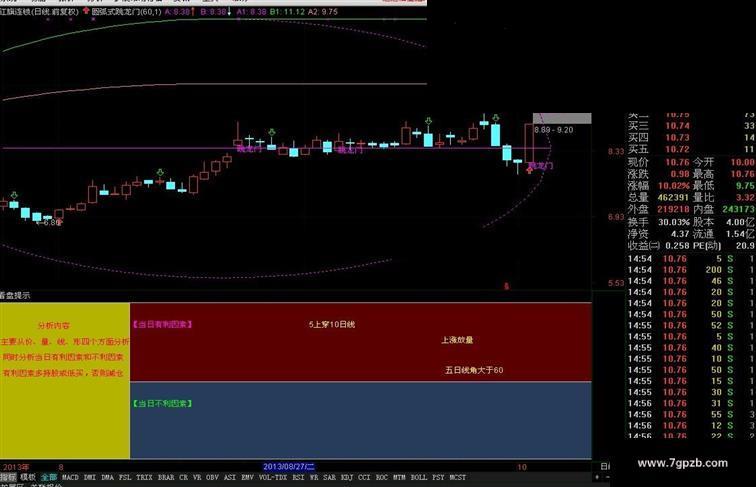Click the 上涨放量 text
This screenshot has height=487, width=756.
pos(457,340)
